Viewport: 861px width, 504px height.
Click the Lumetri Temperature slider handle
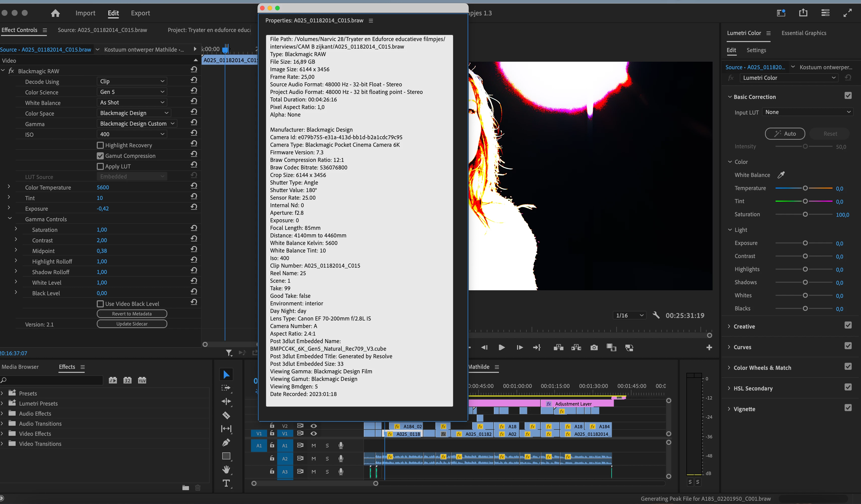click(805, 188)
